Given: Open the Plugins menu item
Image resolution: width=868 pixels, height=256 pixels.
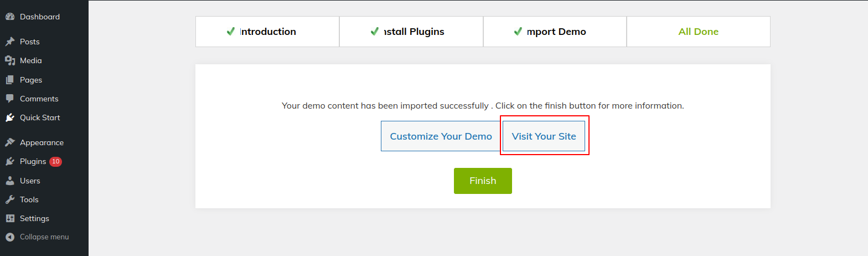Looking at the screenshot, I should [x=33, y=162].
